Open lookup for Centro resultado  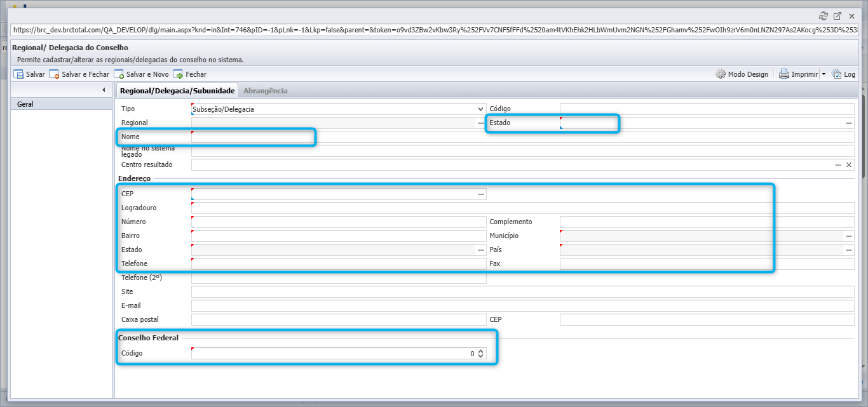click(838, 165)
